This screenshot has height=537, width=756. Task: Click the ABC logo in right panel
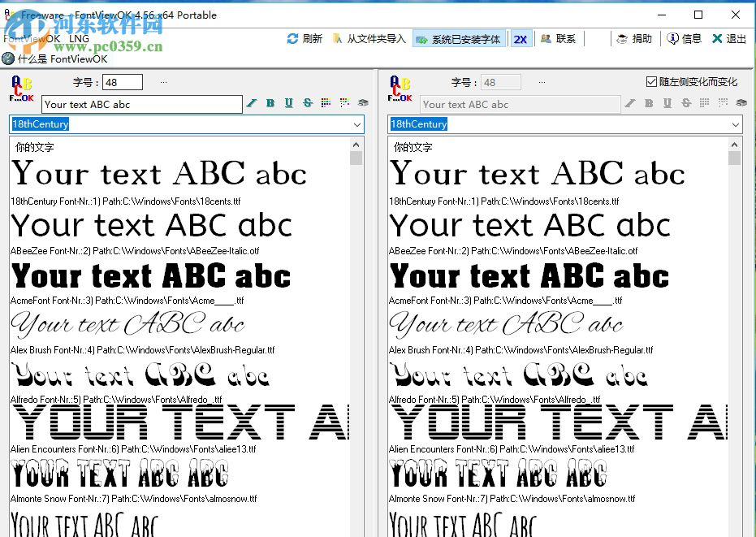pyautogui.click(x=400, y=89)
